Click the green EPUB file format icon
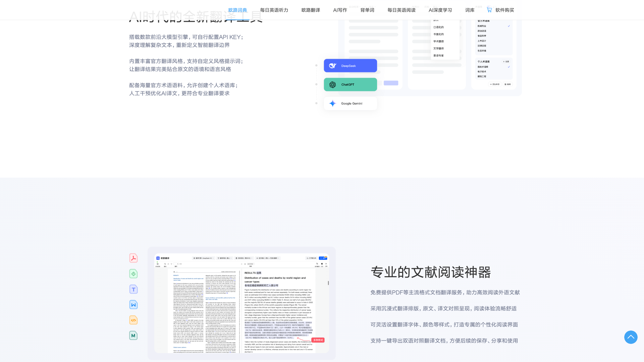This screenshot has height=362, width=644. (x=133, y=274)
